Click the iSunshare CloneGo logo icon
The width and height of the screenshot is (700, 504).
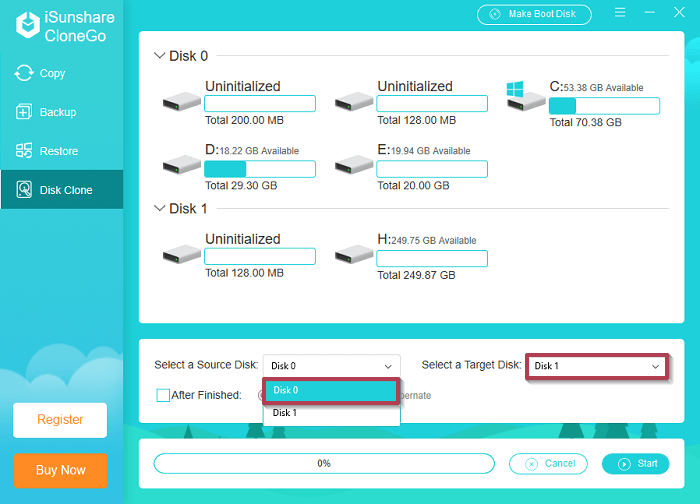[26, 26]
